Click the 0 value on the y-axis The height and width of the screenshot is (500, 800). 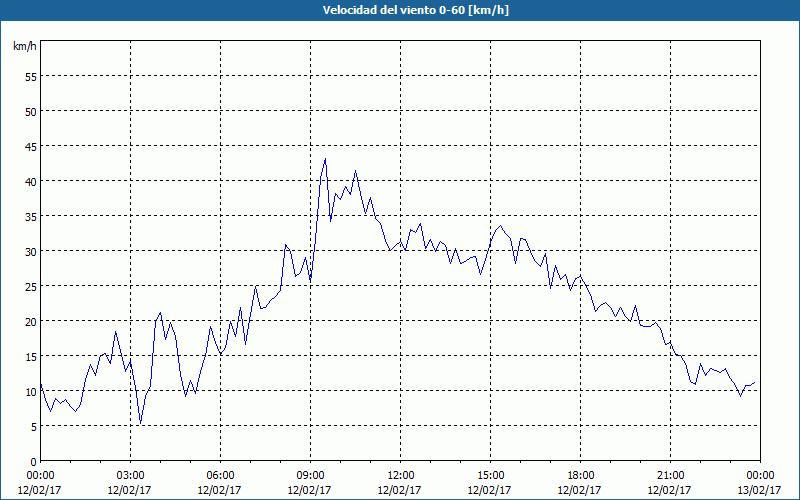[34, 462]
